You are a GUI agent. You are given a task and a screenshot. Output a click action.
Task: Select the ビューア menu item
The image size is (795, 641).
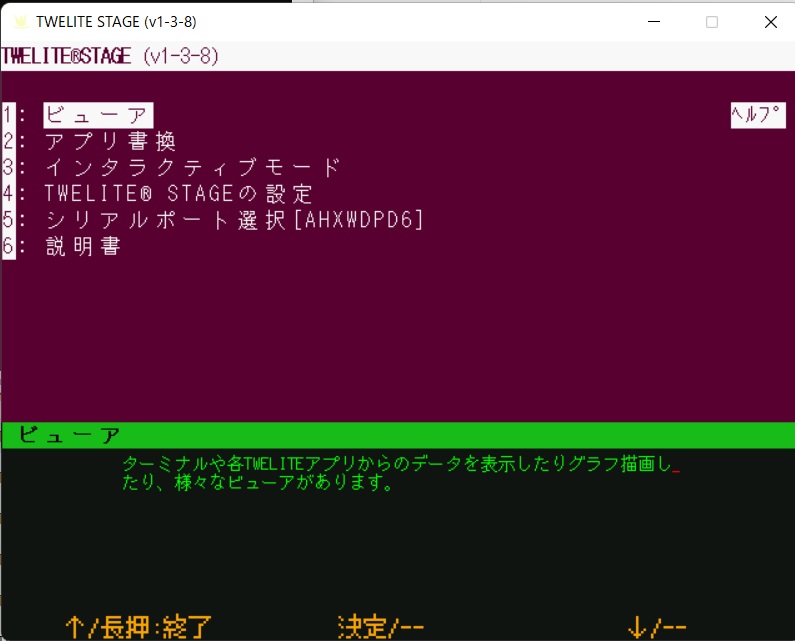coord(98,116)
